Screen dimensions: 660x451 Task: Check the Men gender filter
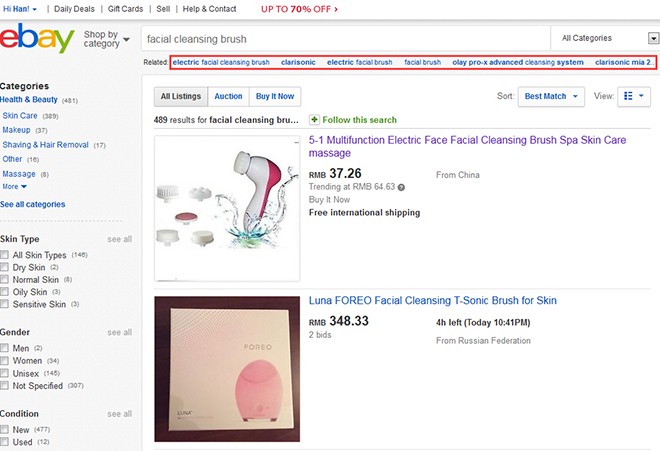tap(5, 348)
